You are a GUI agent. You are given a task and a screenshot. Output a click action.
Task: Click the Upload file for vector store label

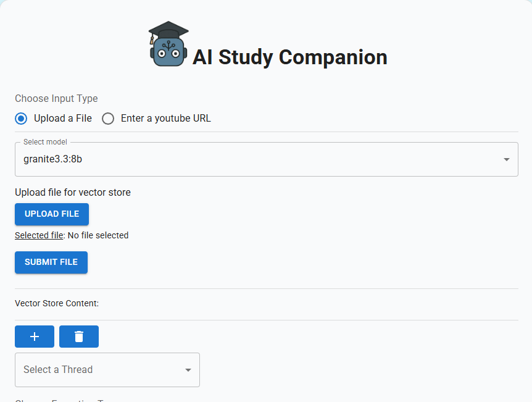[73, 193]
